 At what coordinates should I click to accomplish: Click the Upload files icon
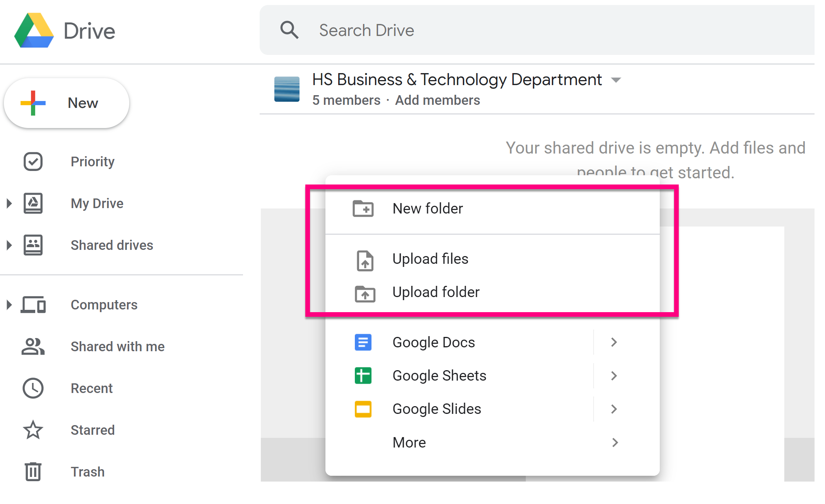364,261
